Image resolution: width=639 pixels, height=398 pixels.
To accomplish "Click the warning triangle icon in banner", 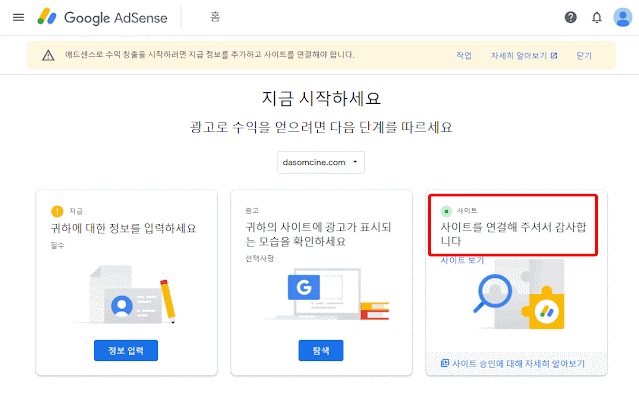I will [x=48, y=55].
